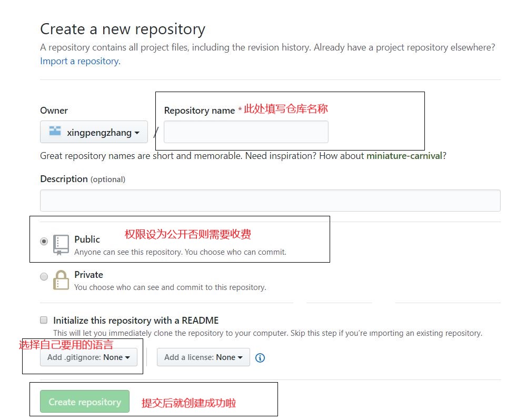This screenshot has width=516, height=420.
Task: Click the Public repository book icon
Action: pos(61,245)
